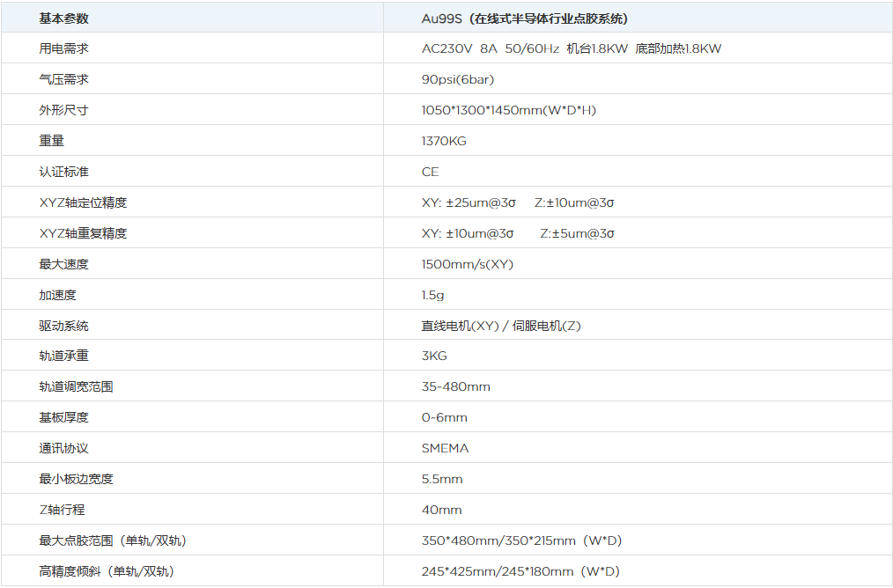Image resolution: width=893 pixels, height=588 pixels.
Task: Select the '5.5mm' value
Action: pyautogui.click(x=442, y=479)
